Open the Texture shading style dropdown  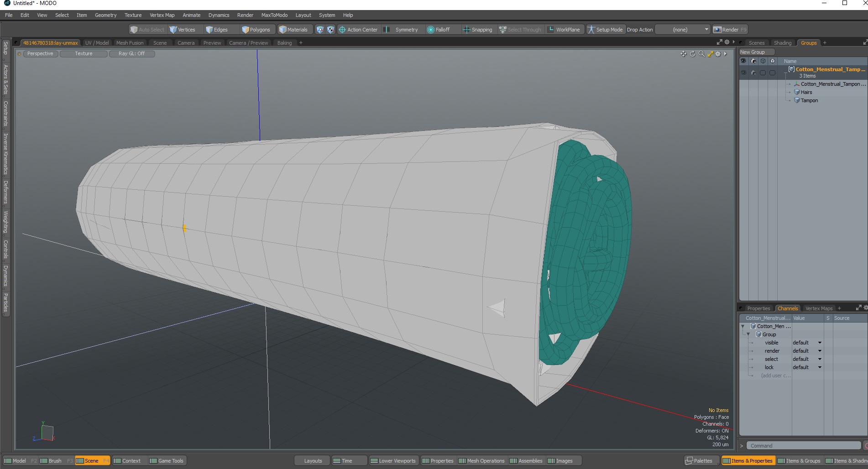tap(84, 54)
